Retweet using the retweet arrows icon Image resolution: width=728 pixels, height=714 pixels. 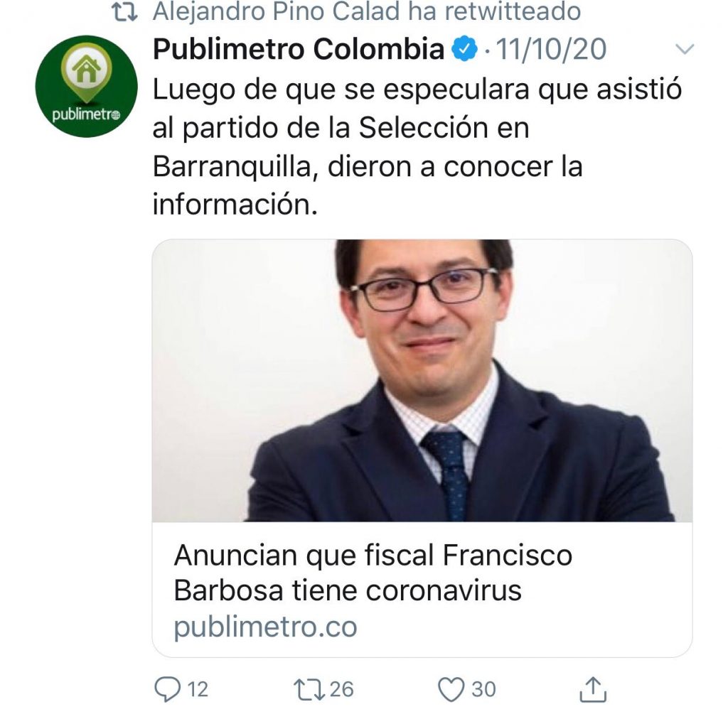[309, 689]
